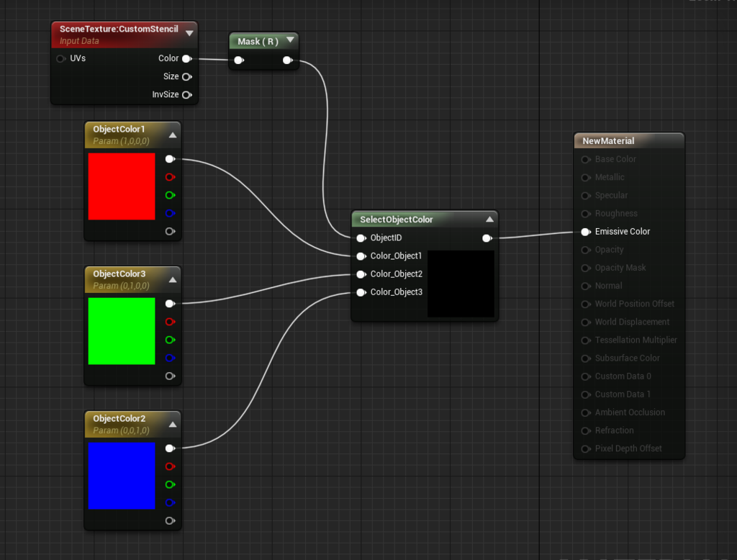Collapse the ObjectColor2 node preview
This screenshot has height=560, width=737.
click(173, 425)
